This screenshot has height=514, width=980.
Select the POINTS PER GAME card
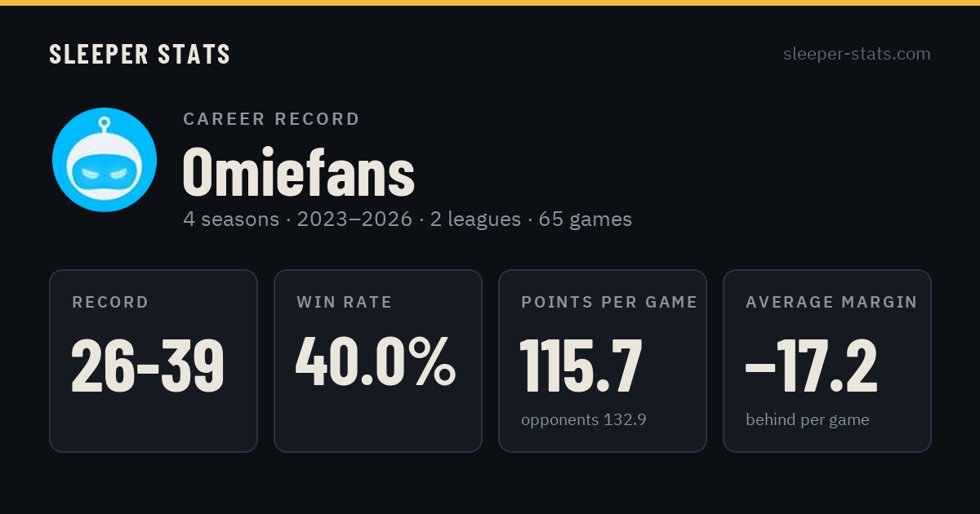[x=603, y=361]
